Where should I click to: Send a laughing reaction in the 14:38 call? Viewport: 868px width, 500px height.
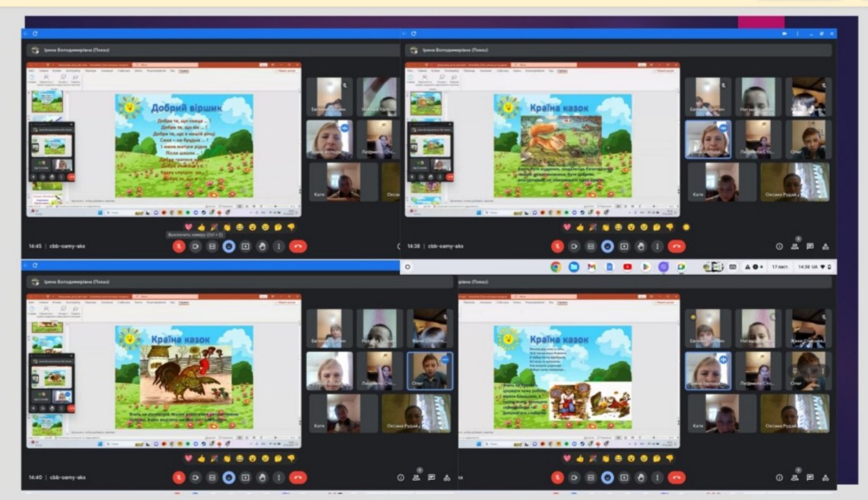618,227
